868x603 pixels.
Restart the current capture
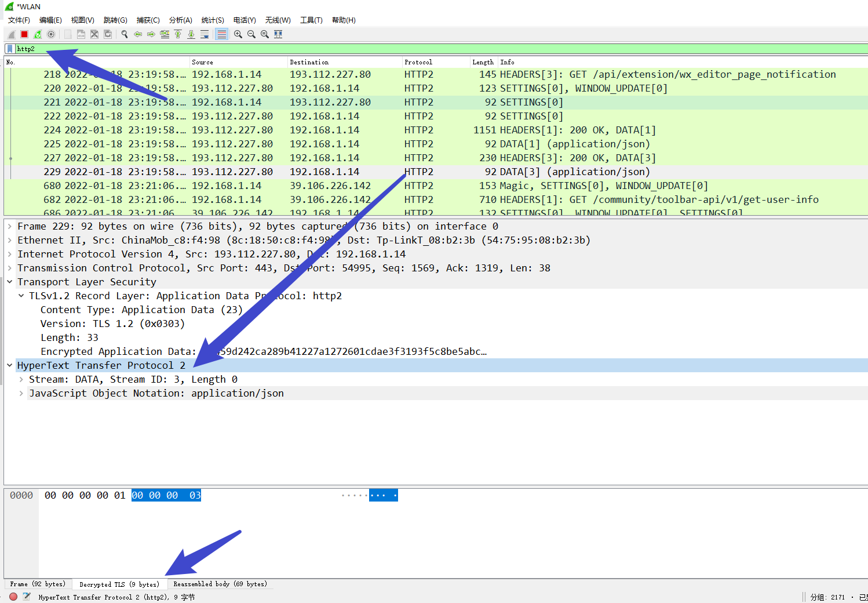coord(37,34)
